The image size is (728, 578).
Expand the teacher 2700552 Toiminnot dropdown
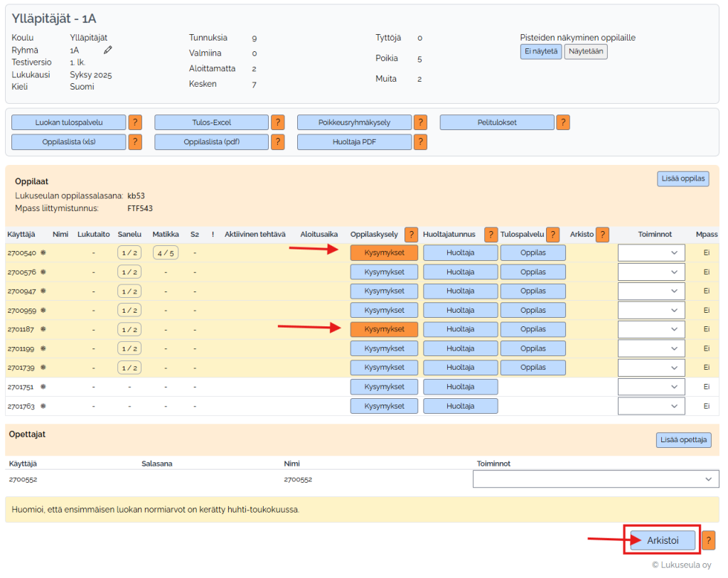pos(596,479)
